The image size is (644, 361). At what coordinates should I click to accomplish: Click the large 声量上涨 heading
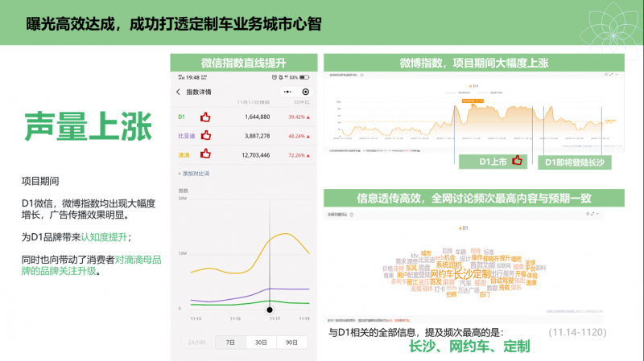coord(88,126)
